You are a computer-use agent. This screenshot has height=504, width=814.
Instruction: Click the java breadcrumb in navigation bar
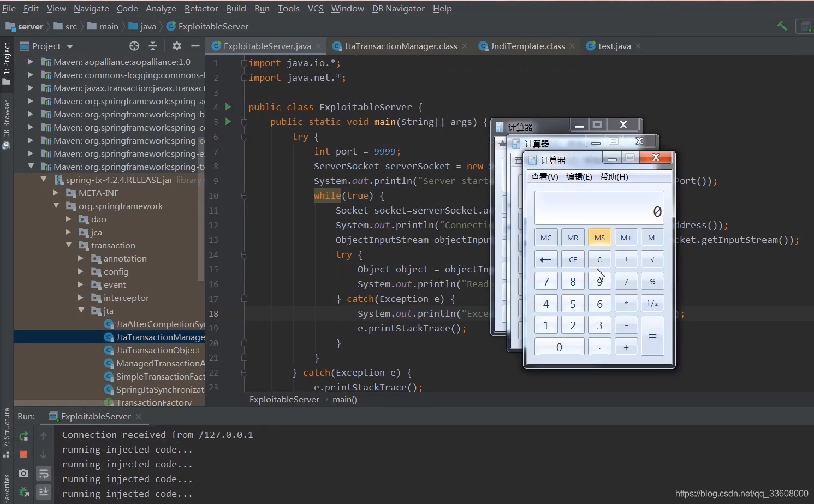(x=142, y=26)
